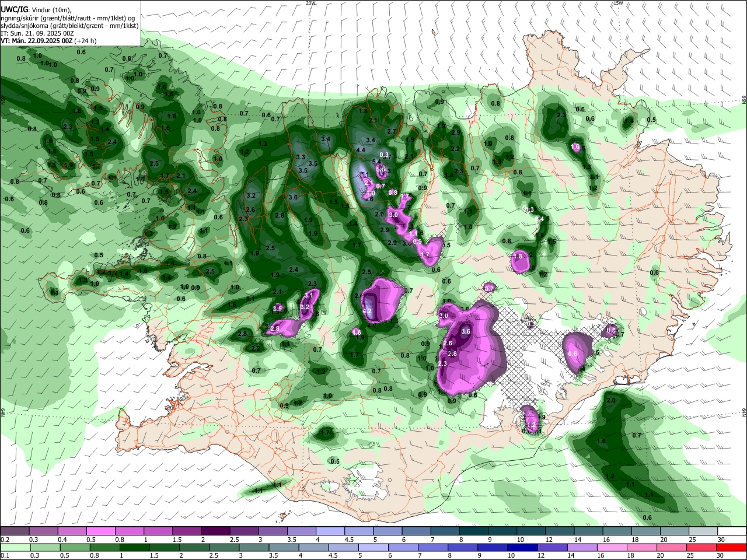The height and width of the screenshot is (560, 747).
Task: Click the 'VT: Mán. 22.09.2025 00Z' valid time
Action: tap(37, 41)
